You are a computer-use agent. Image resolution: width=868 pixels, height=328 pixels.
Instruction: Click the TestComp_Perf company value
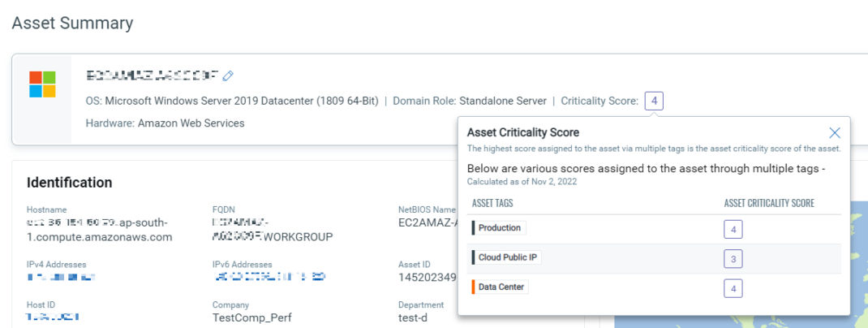251,318
